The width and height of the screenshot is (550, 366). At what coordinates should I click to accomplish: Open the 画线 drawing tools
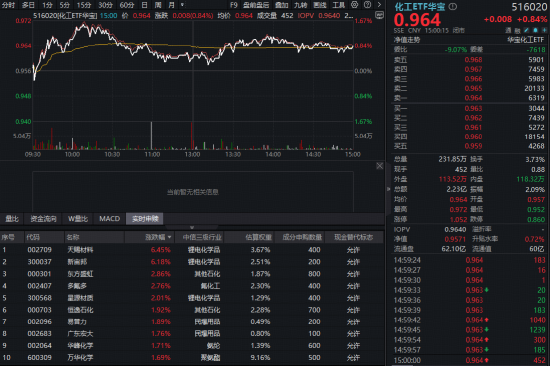coord(320,5)
